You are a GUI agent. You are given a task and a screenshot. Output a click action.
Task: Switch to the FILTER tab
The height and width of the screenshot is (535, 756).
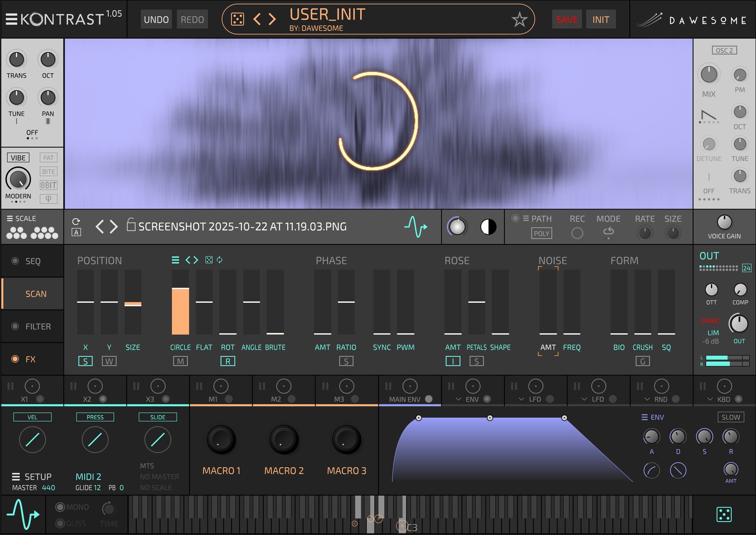(x=38, y=326)
